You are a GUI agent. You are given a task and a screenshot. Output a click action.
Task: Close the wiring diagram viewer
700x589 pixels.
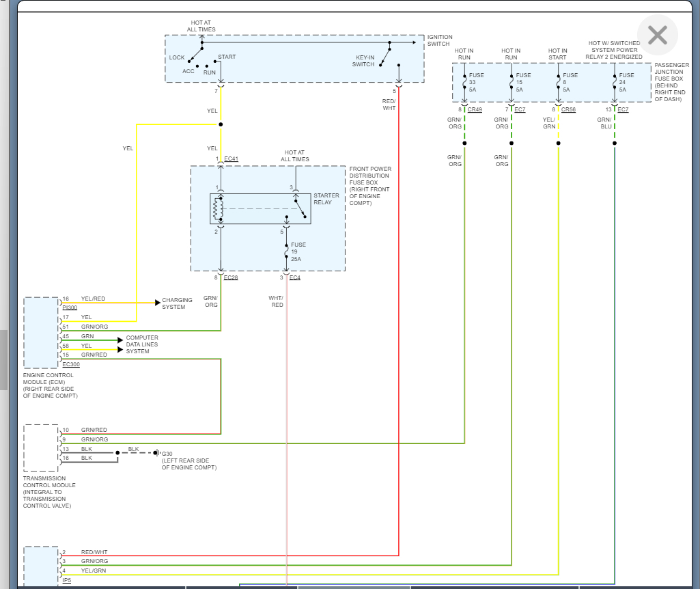(x=658, y=36)
